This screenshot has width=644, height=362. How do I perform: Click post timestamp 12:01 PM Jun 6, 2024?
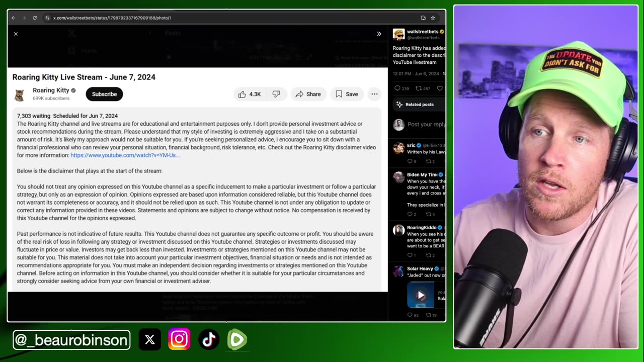[416, 73]
